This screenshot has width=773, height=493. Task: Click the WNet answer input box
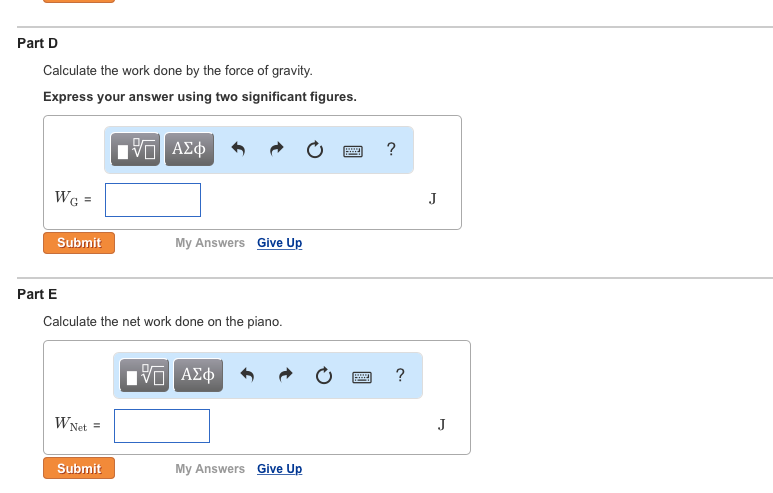click(x=162, y=426)
